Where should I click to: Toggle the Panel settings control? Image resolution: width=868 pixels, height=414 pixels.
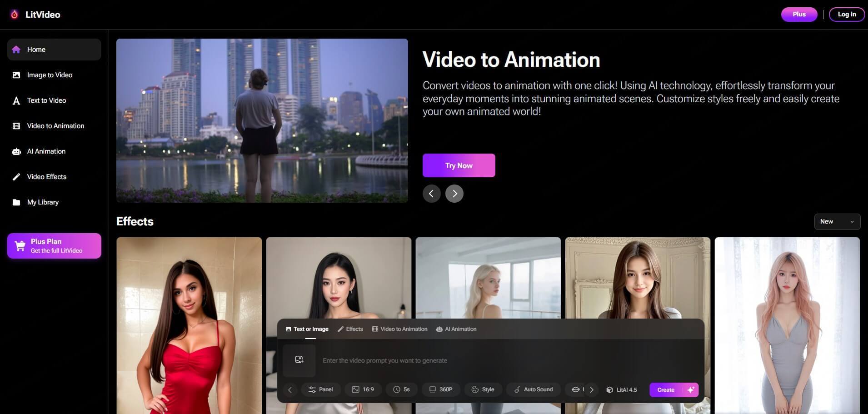point(321,389)
